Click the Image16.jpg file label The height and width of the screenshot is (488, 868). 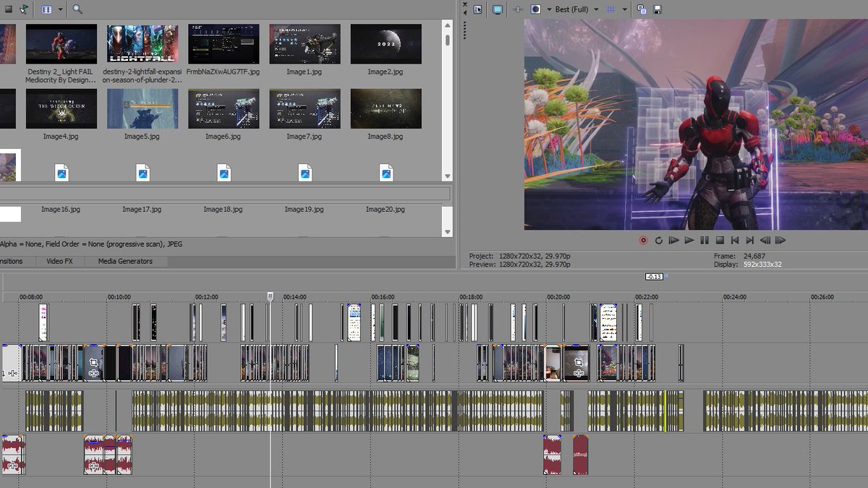(61, 210)
